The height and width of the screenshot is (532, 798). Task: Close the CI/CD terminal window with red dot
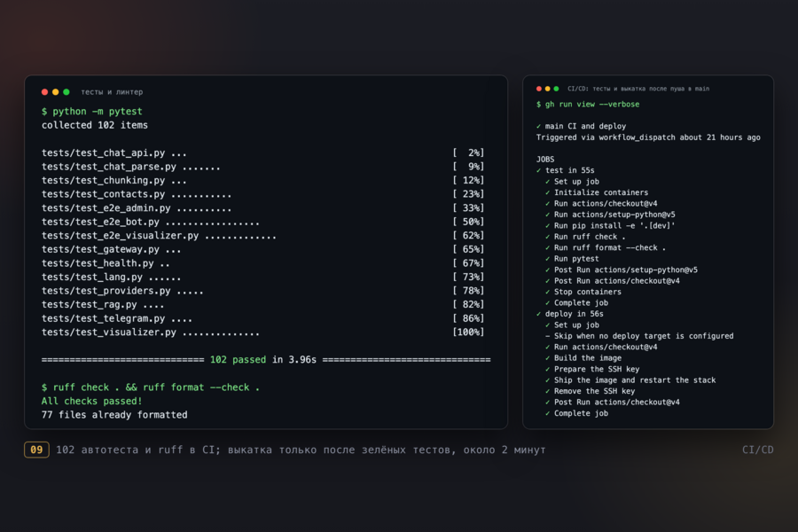[539, 89]
